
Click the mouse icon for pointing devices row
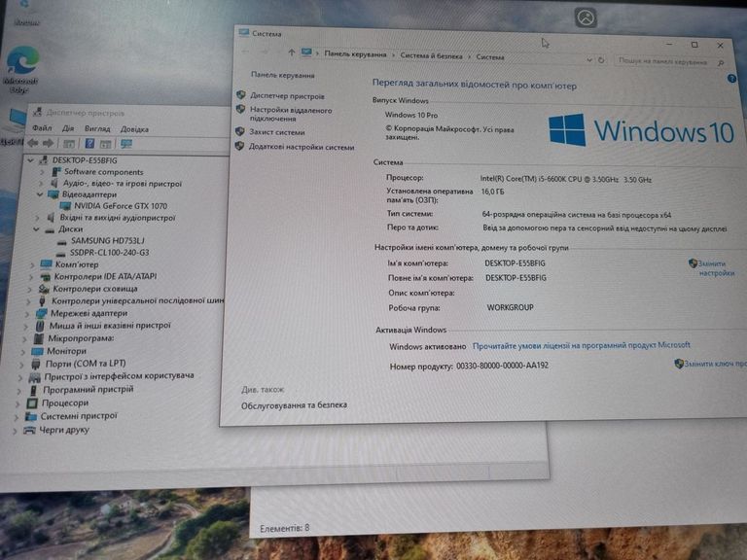click(40, 326)
